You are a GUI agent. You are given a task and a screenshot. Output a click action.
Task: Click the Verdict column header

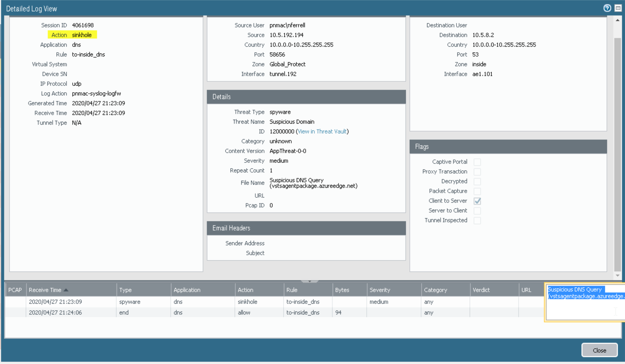pos(481,290)
